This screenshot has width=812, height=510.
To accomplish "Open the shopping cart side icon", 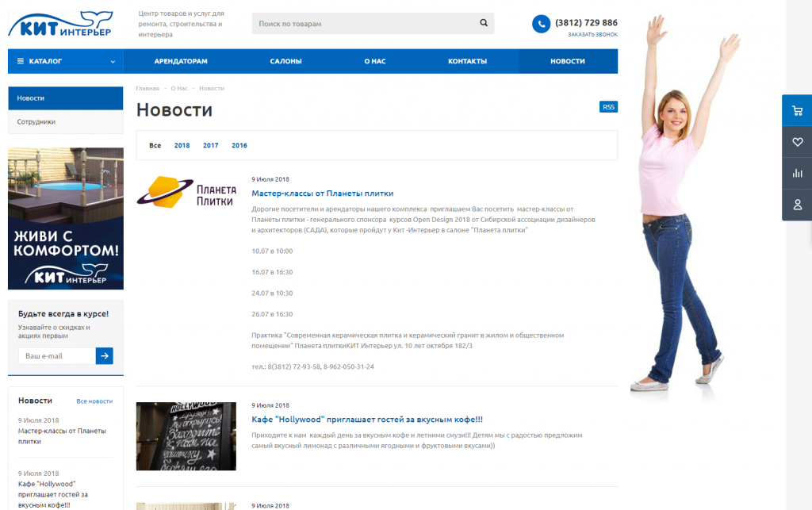I will [797, 111].
